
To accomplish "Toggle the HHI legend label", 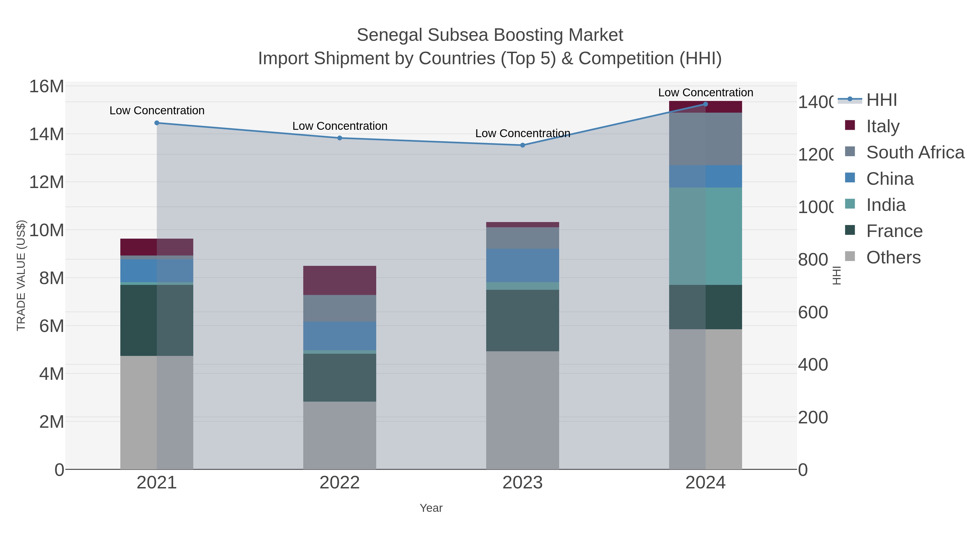I will 881,100.
